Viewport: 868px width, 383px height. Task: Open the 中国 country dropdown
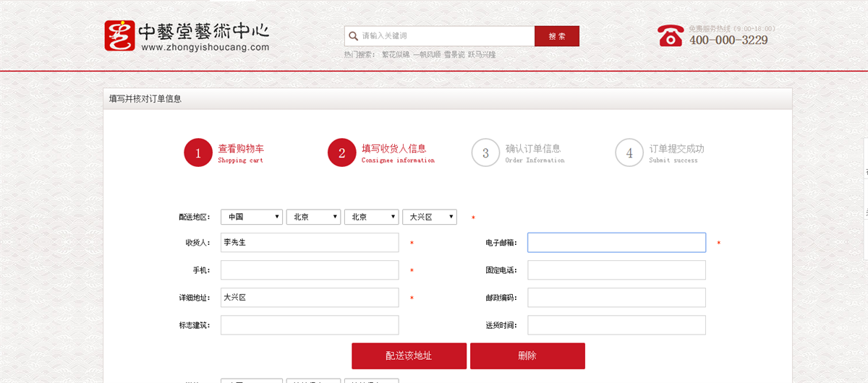coord(252,217)
